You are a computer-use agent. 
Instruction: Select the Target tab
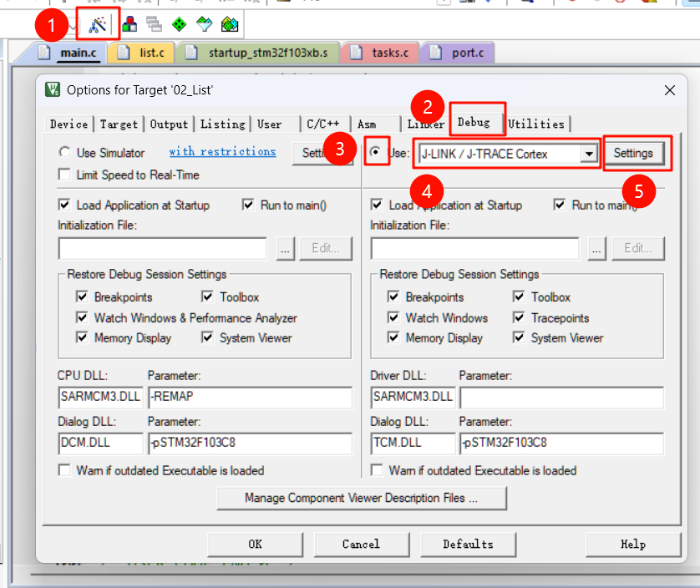(119, 124)
